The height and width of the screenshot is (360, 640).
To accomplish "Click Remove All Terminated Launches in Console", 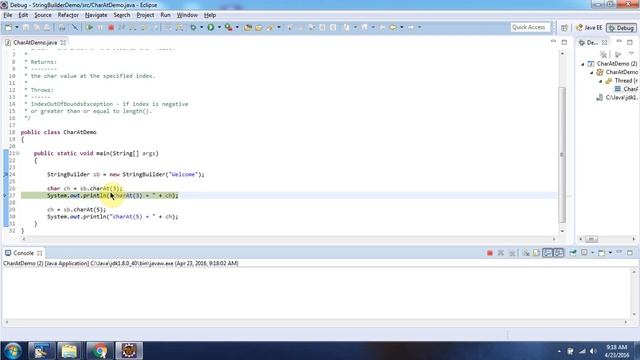I will [512, 253].
